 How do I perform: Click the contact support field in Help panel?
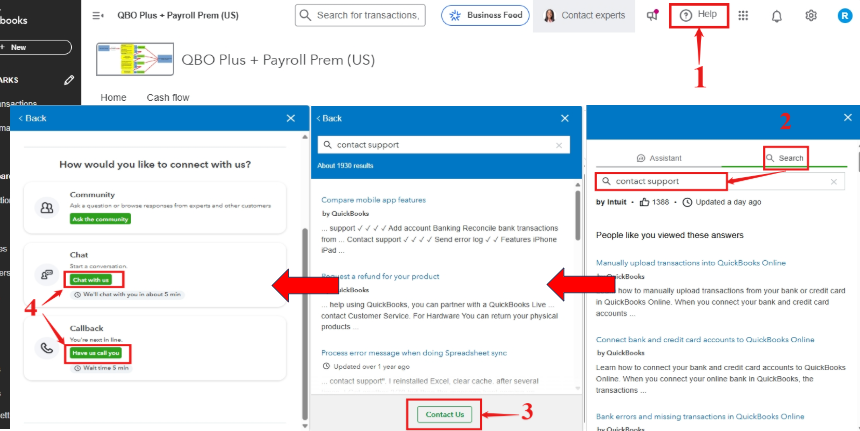[x=720, y=182]
